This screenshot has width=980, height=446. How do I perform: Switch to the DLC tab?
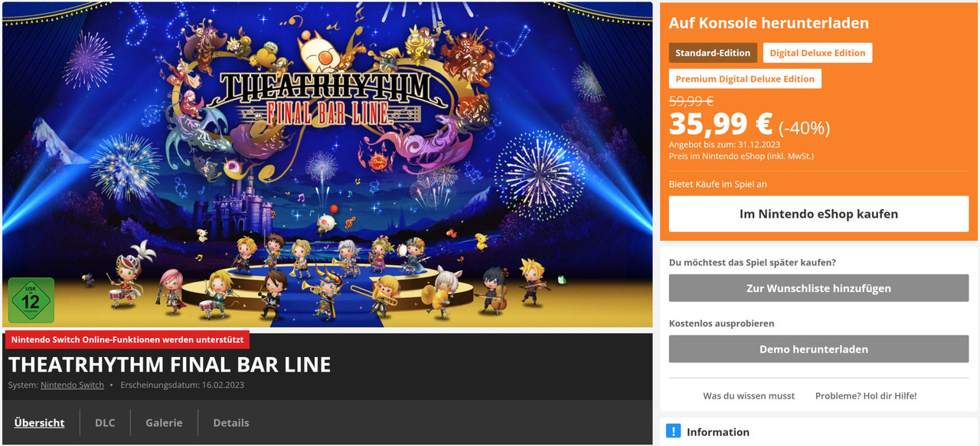pos(105,422)
